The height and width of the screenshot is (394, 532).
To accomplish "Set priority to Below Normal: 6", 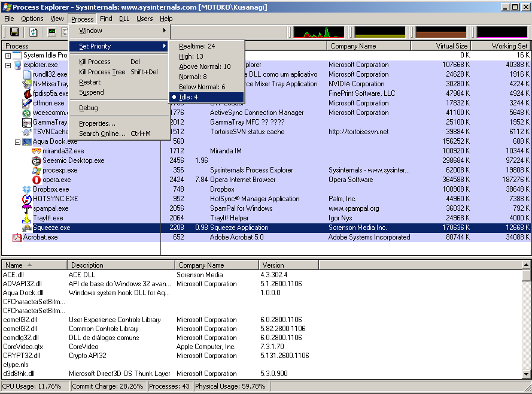I will [x=206, y=87].
